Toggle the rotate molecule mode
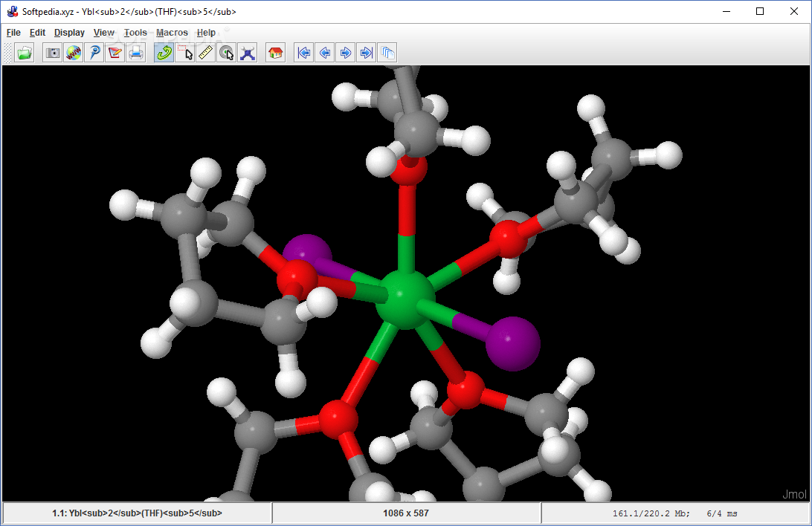Image resolution: width=812 pixels, height=526 pixels. coord(164,53)
